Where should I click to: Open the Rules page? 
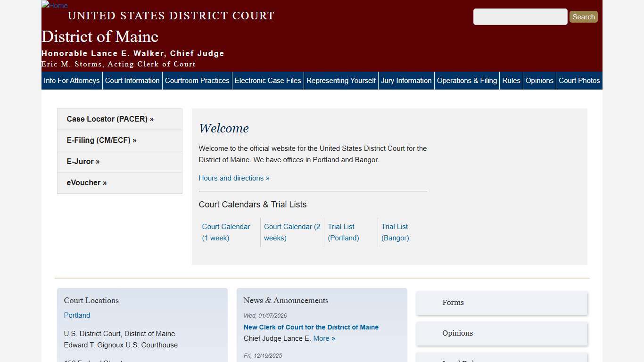click(511, 81)
